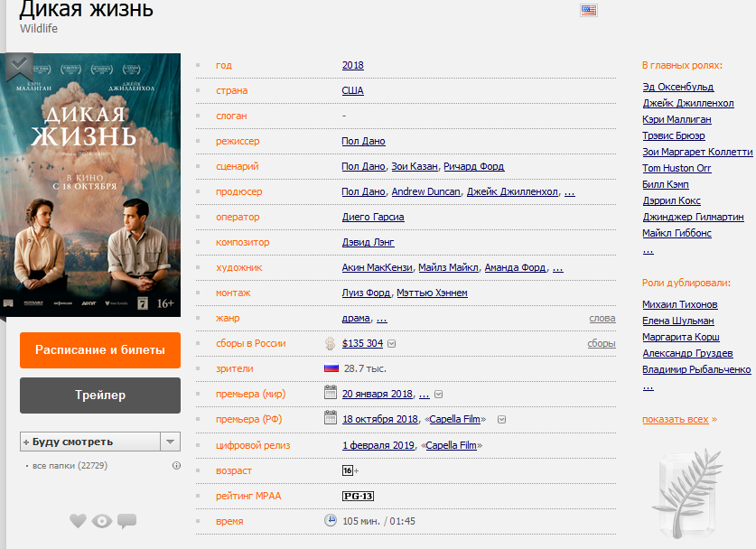Open producer Джейк Джилленхол link

coord(512,191)
